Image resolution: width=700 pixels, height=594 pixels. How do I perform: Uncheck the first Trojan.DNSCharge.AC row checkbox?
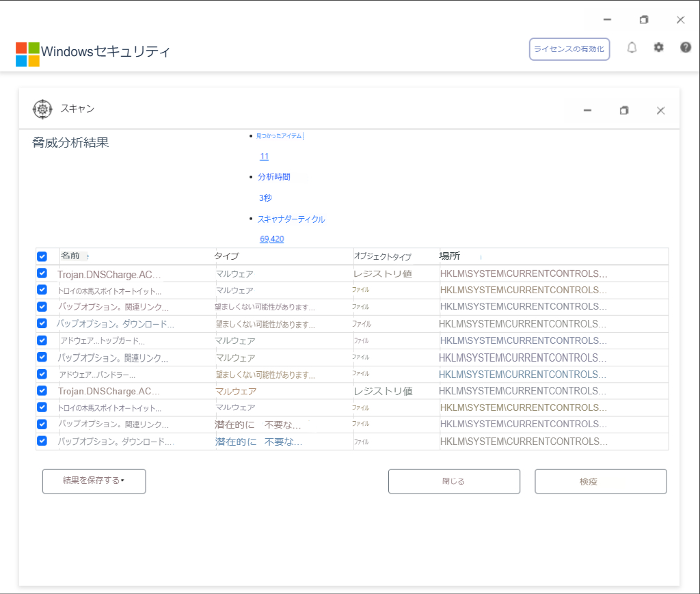click(x=42, y=273)
